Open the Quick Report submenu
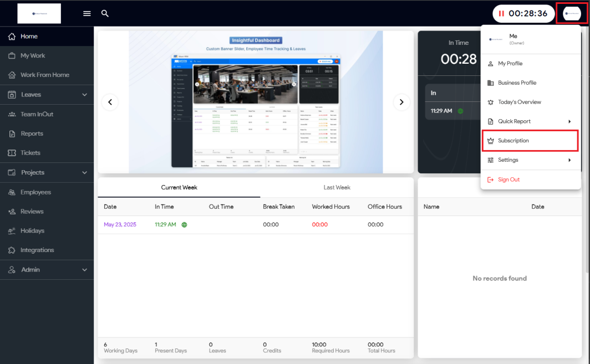 (x=530, y=121)
